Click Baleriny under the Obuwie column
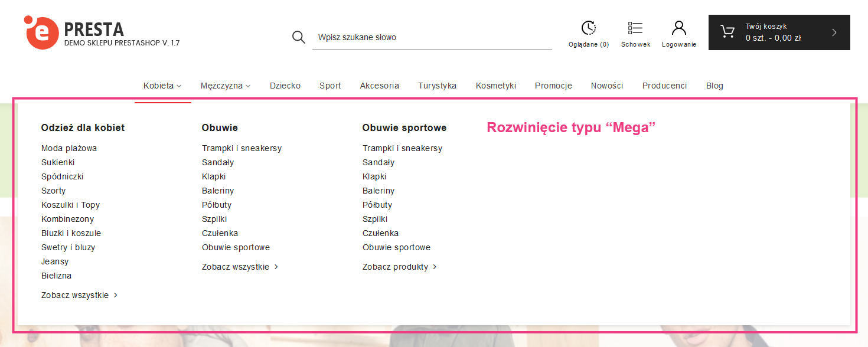Screen dimensions: 868x347 [x=218, y=191]
